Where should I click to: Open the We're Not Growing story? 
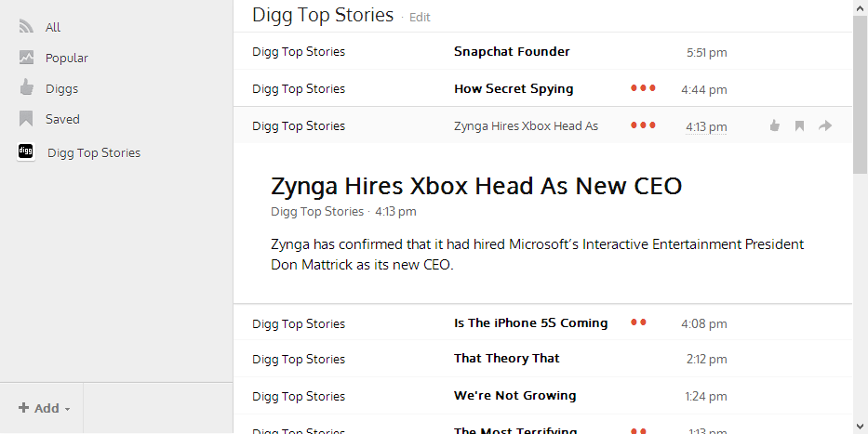pyautogui.click(x=514, y=396)
